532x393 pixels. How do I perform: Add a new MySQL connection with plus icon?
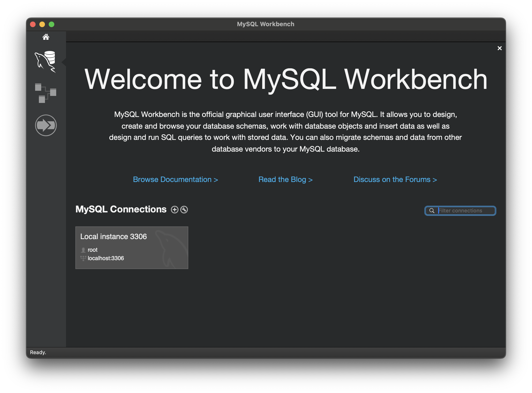(174, 210)
